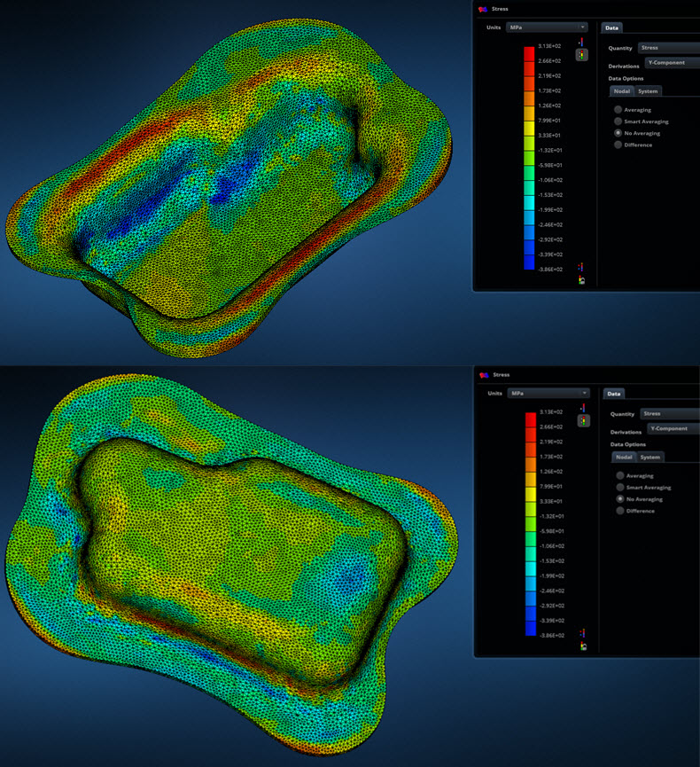Open the Units MPa dropdown in lower panel
The height and width of the screenshot is (767, 700).
(x=548, y=394)
